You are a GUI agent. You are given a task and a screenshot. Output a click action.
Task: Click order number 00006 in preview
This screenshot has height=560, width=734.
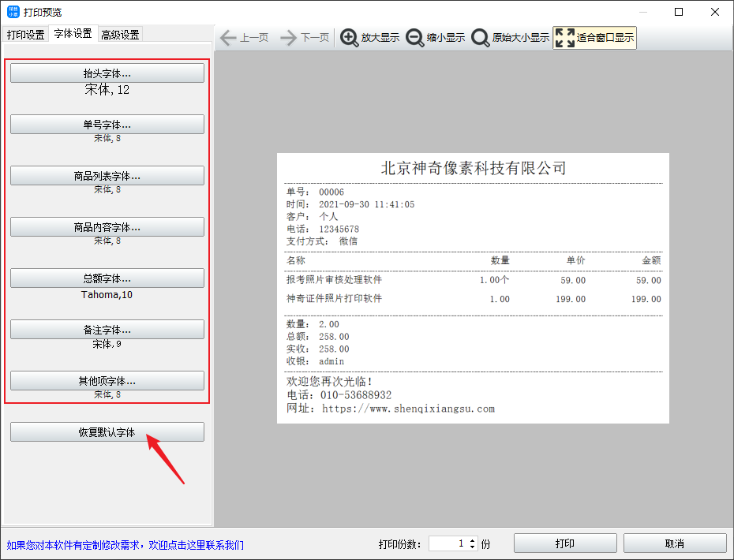pyautogui.click(x=331, y=192)
